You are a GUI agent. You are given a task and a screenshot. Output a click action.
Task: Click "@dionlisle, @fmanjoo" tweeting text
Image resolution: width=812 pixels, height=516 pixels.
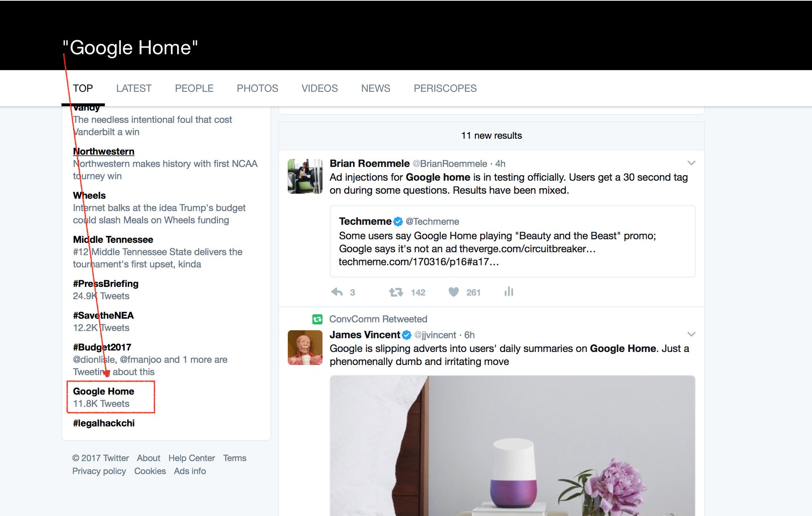[150, 365]
